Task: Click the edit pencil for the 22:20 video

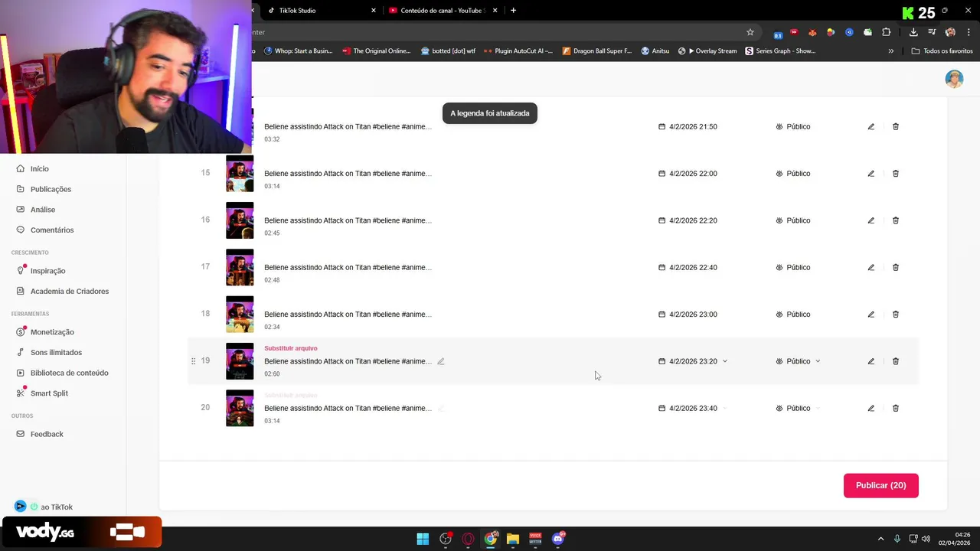Action: coord(871,220)
